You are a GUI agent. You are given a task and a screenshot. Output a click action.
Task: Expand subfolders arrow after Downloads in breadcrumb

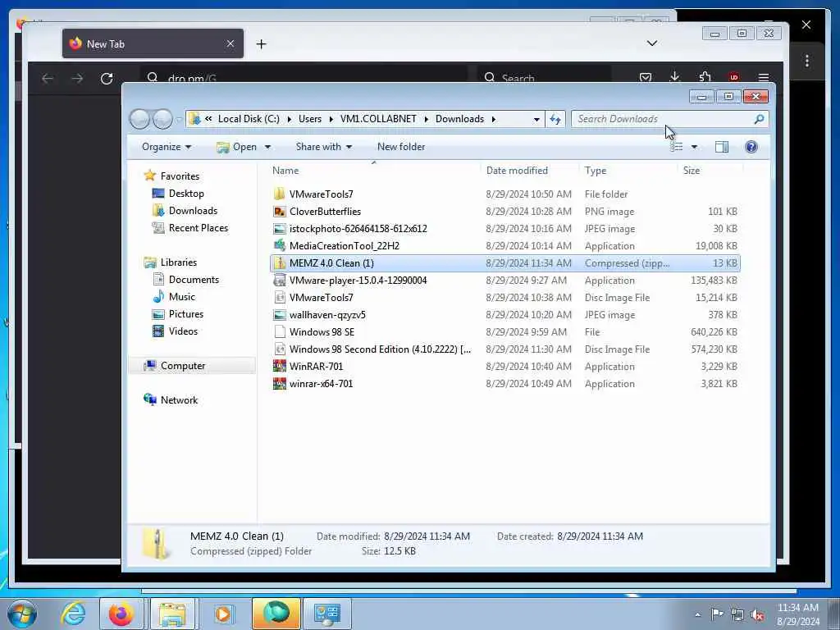click(x=493, y=119)
